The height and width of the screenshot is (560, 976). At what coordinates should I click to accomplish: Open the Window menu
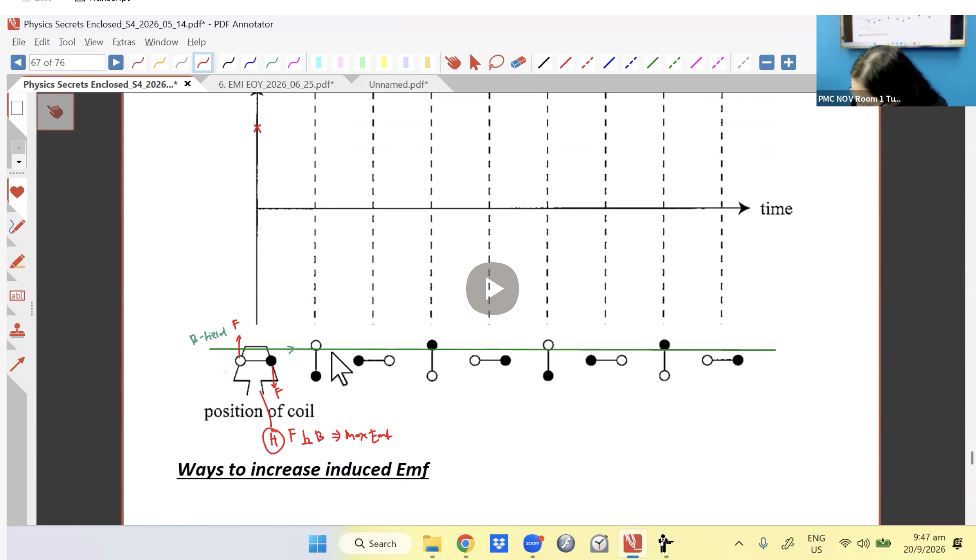[161, 42]
